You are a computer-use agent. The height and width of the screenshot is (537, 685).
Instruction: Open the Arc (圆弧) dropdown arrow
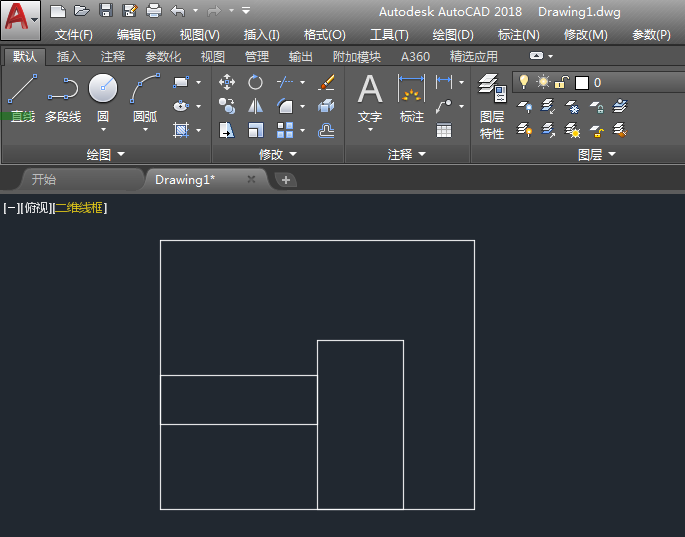pyautogui.click(x=145, y=131)
